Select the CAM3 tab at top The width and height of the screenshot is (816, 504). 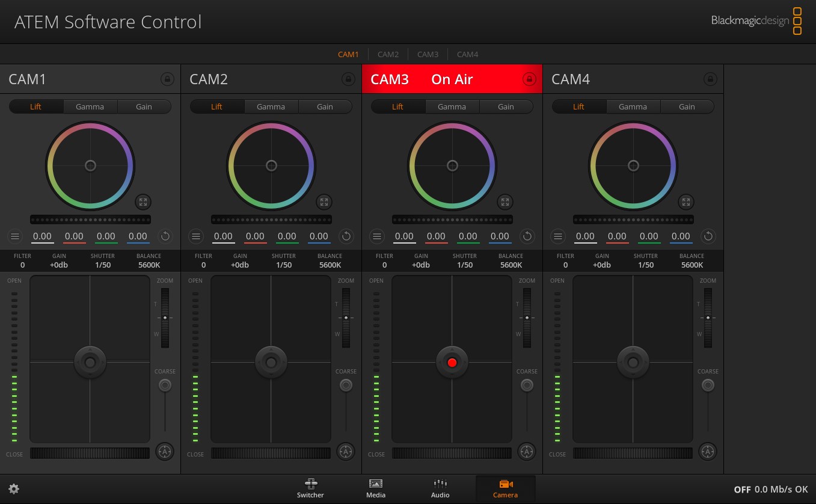[428, 54]
